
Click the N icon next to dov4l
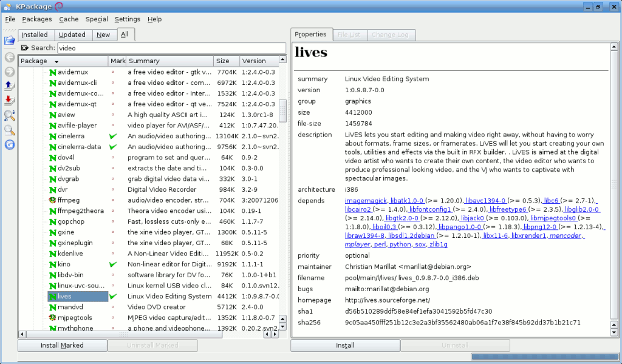point(52,158)
